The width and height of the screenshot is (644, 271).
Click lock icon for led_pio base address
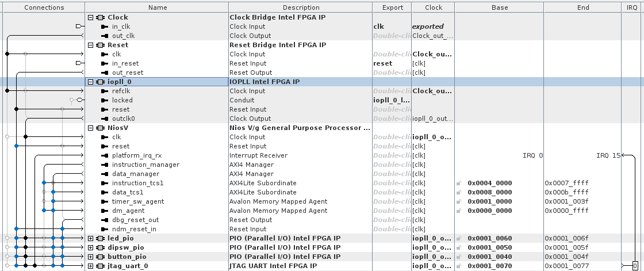[x=459, y=238]
